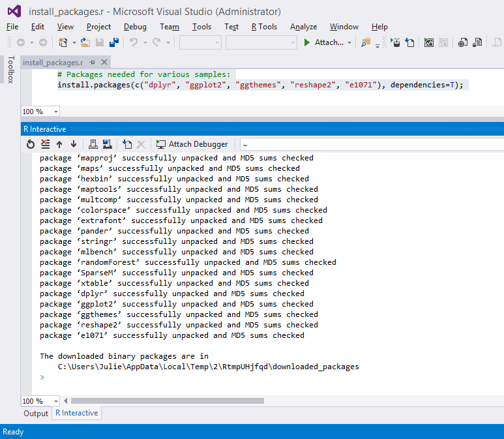Reset the R Interactive session
504x439 pixels.
click(31, 144)
